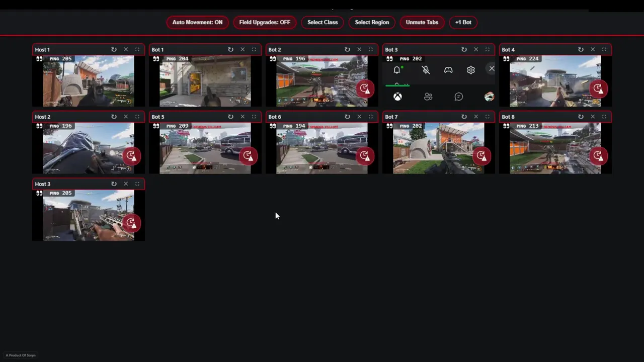
Task: Reload the Bot 3 panel
Action: (x=464, y=49)
